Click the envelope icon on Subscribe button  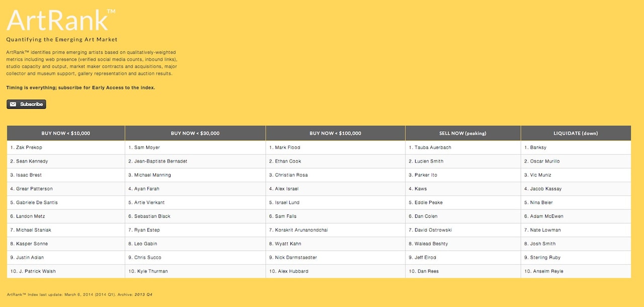pyautogui.click(x=13, y=104)
